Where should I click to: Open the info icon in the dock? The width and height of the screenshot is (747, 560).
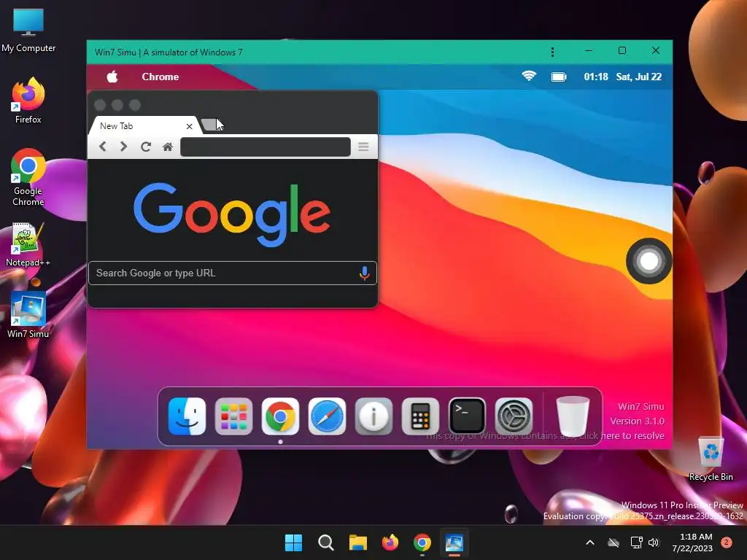click(373, 416)
